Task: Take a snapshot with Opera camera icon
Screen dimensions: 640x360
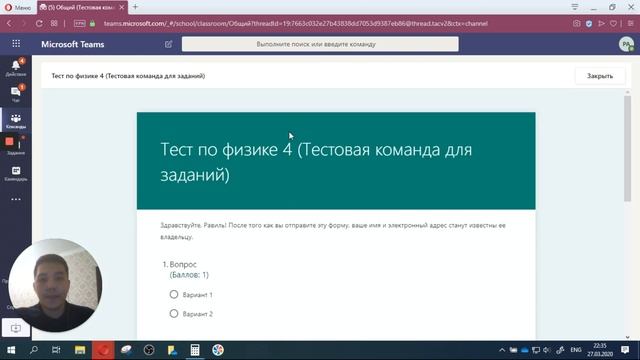Action: (576, 24)
